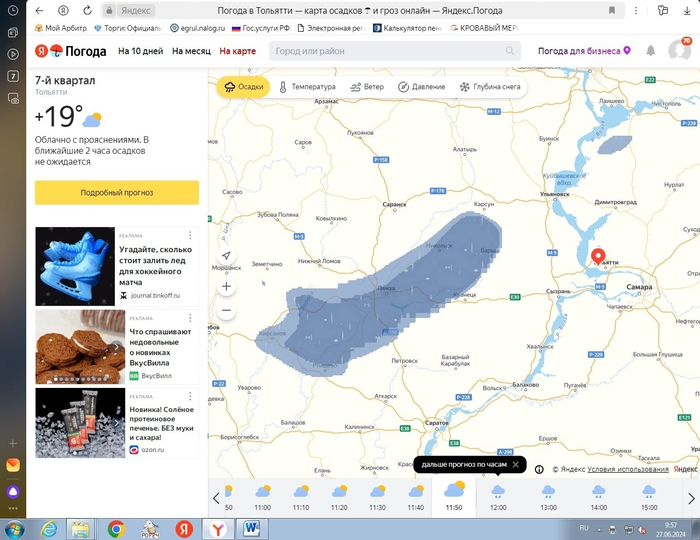Close the 'дальше прогноз по часам' tooltip

tap(516, 465)
